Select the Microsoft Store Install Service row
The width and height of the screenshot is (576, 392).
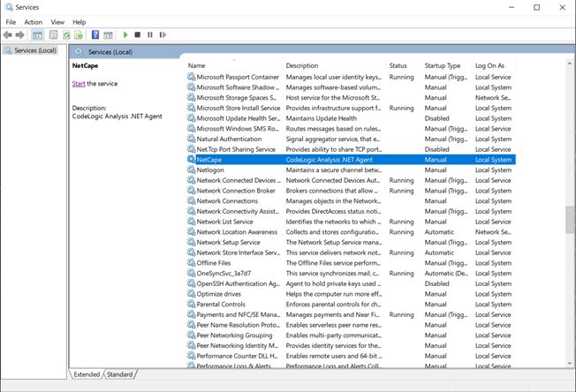tap(351, 108)
